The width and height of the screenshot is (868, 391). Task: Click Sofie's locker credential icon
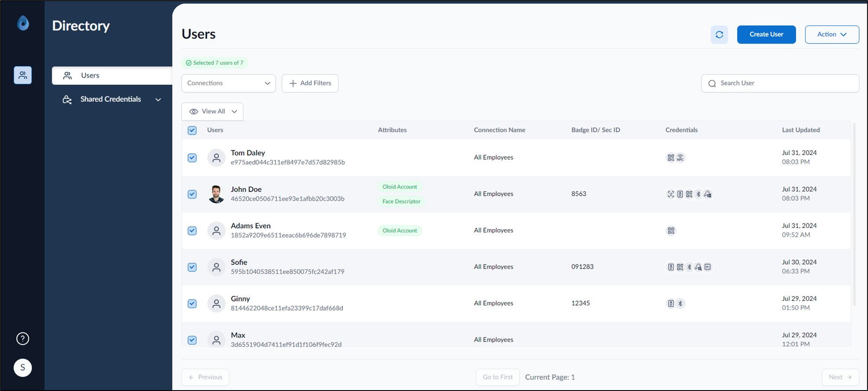708,267
